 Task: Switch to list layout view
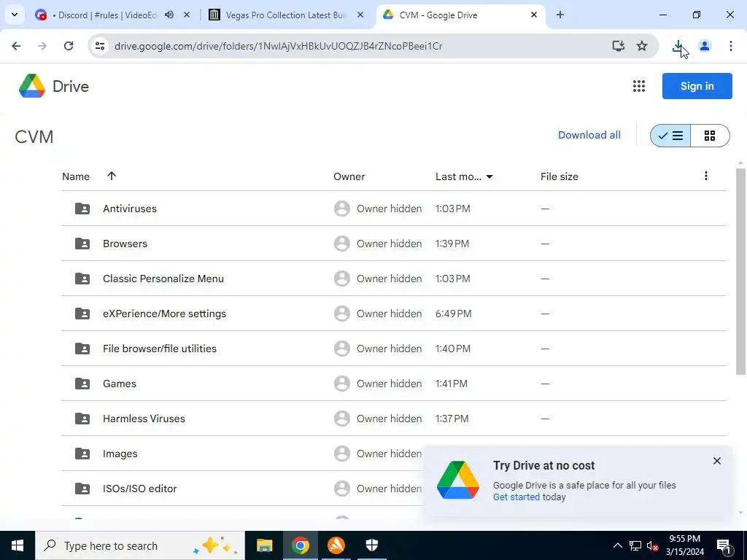[x=670, y=136]
